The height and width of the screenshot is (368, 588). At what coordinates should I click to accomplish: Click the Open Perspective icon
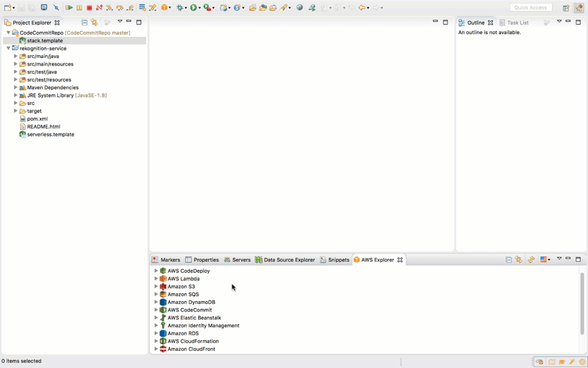(x=566, y=8)
